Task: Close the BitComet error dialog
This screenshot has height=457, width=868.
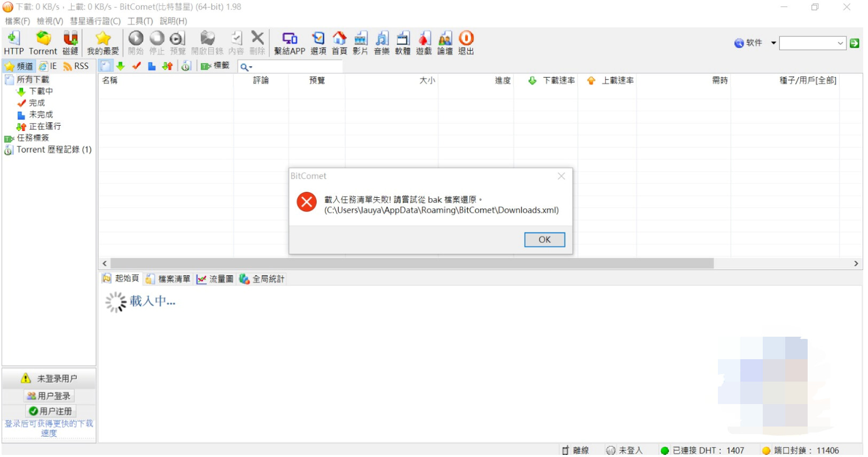Action: 561,176
